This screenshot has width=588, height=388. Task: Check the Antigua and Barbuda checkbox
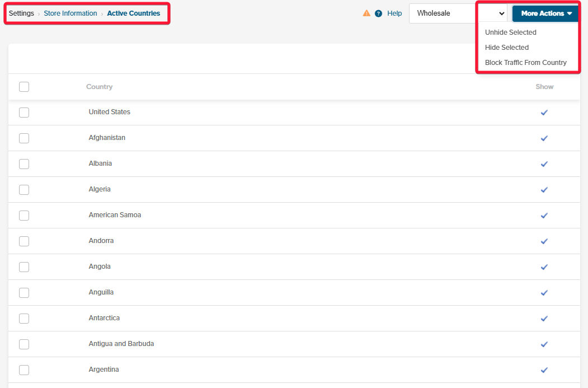pos(24,344)
